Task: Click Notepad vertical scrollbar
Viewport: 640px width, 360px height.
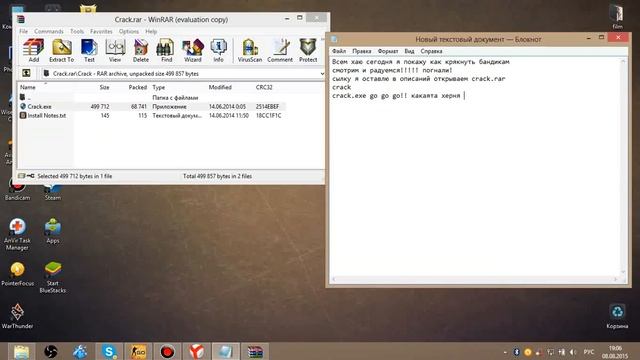Action: [623, 166]
